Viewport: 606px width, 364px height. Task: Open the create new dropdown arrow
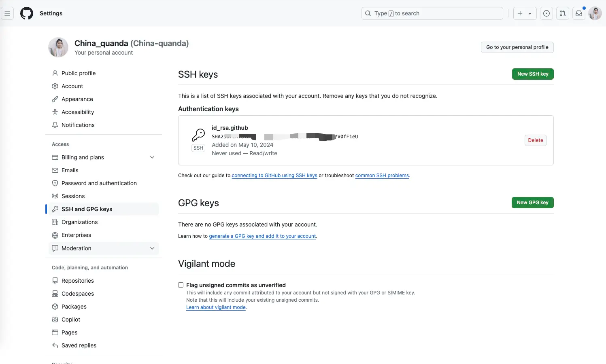tap(529, 13)
